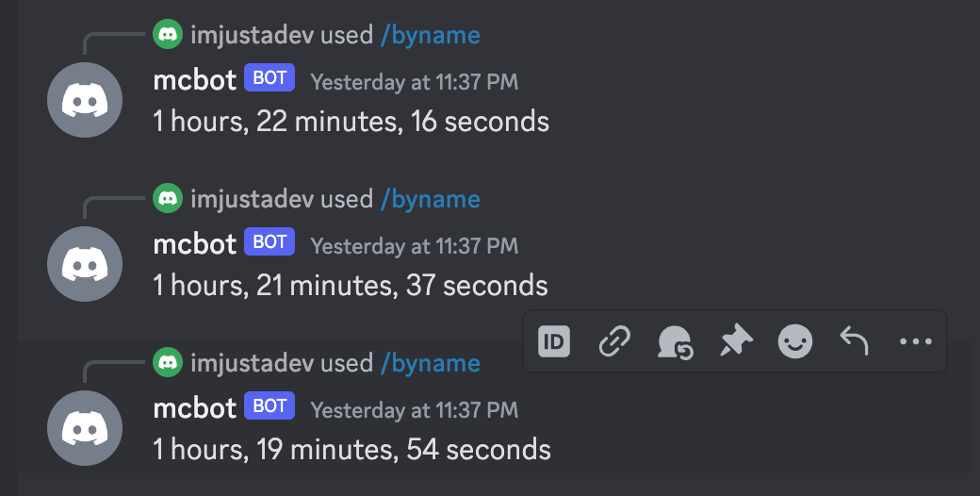Image resolution: width=980 pixels, height=496 pixels.
Task: Click the Copy Message ID icon
Action: [x=554, y=341]
